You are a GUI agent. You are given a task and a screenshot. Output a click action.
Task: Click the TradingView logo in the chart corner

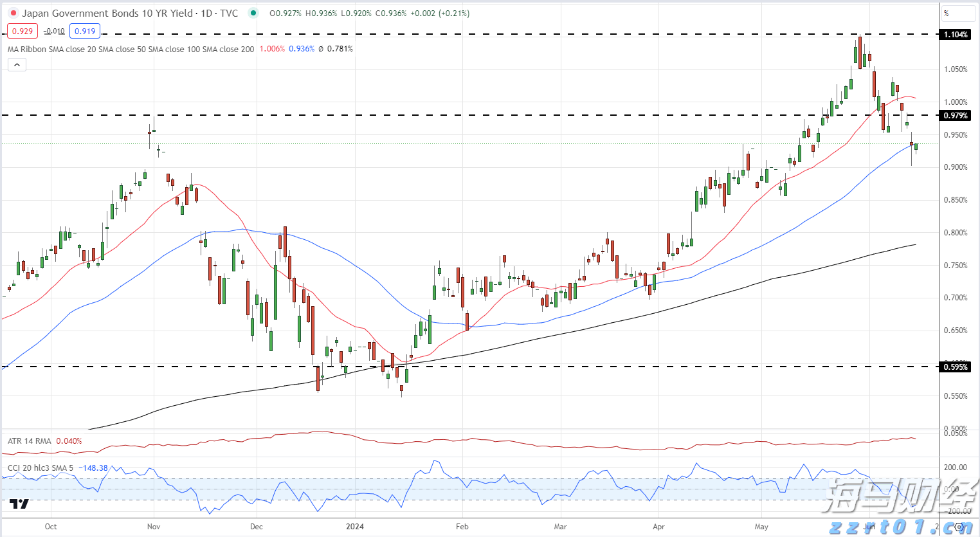(19, 504)
